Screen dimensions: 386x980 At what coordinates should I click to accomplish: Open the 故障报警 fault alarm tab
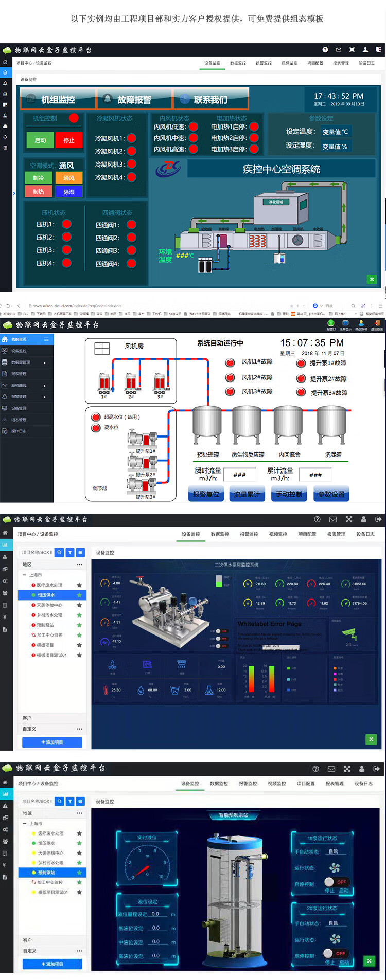(134, 99)
